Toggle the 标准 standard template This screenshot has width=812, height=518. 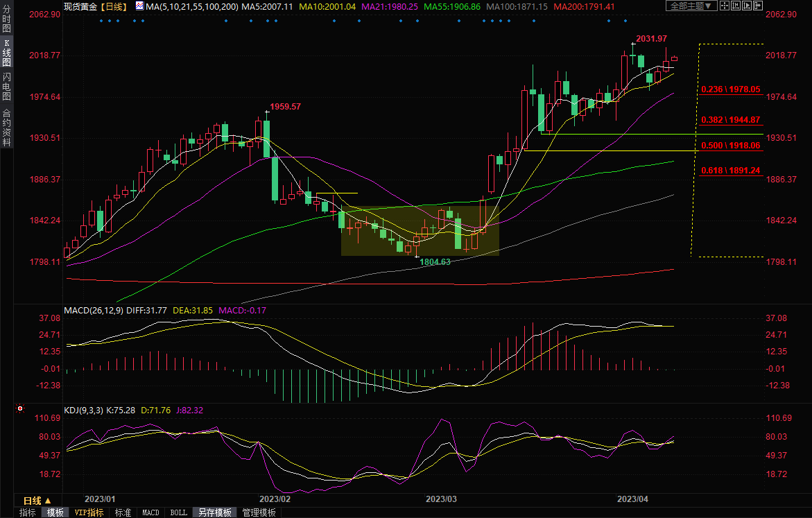coord(123,512)
